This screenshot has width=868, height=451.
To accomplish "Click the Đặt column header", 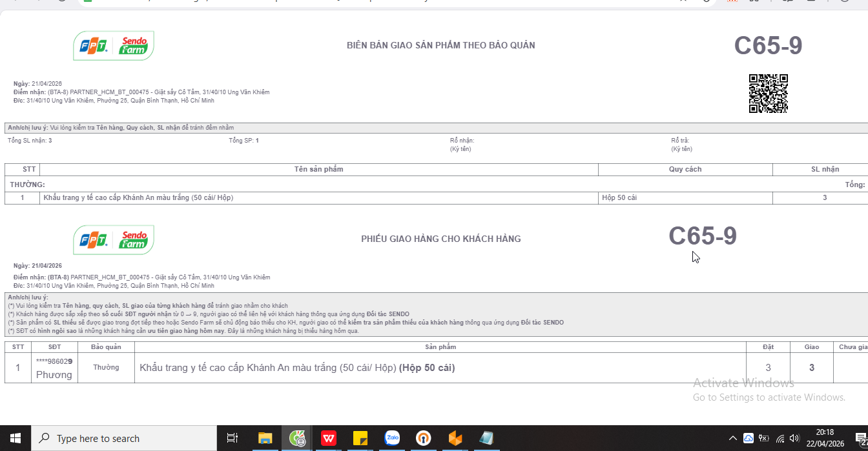I will [768, 346].
